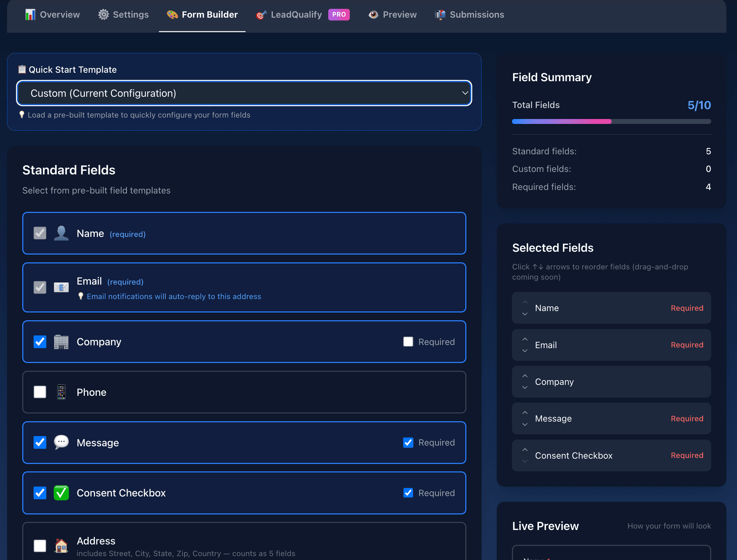Click the envelope icon beside Email field
Viewport: 737px width, 560px height.
(x=61, y=287)
